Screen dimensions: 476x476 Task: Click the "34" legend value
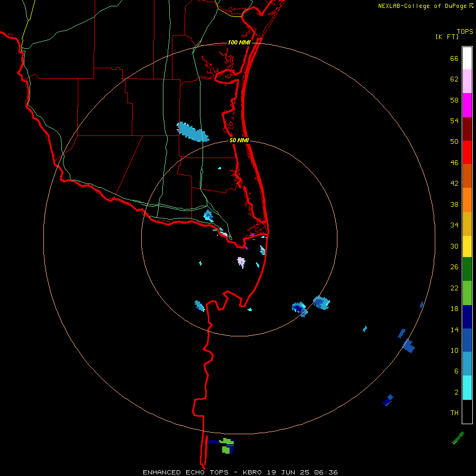pos(454,225)
